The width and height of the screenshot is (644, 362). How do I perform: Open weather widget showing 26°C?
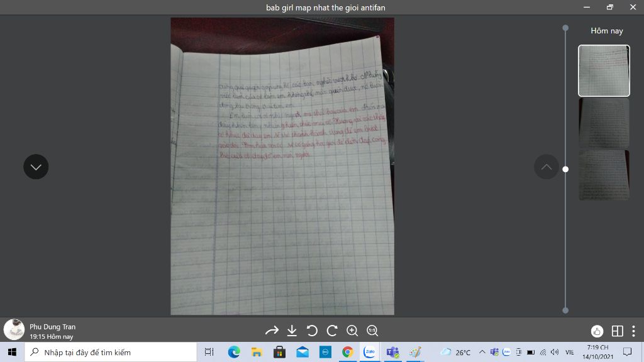pyautogui.click(x=455, y=352)
